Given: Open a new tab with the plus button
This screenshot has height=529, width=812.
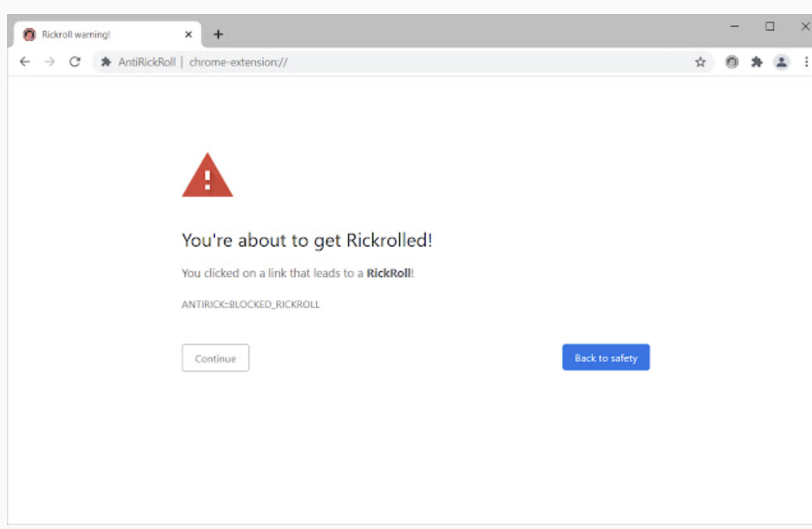Looking at the screenshot, I should (x=218, y=34).
